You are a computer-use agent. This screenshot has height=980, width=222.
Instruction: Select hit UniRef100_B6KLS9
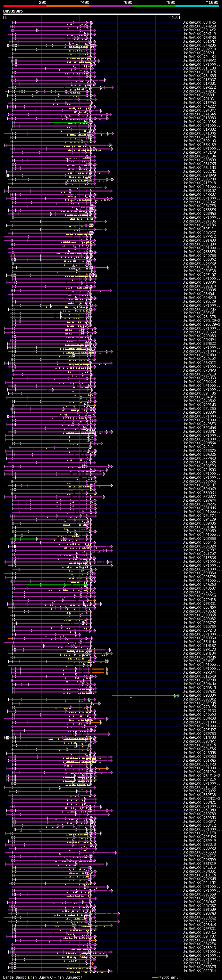[199, 145]
